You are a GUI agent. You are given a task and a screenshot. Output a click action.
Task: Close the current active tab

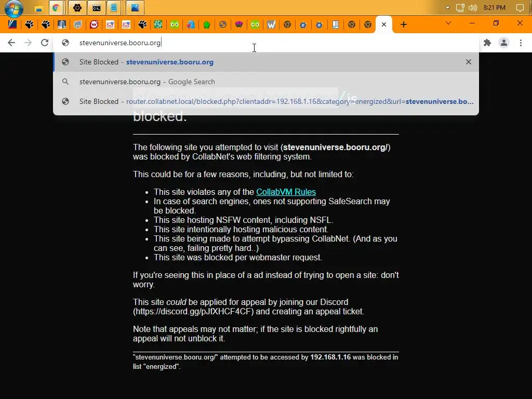tap(384, 24)
